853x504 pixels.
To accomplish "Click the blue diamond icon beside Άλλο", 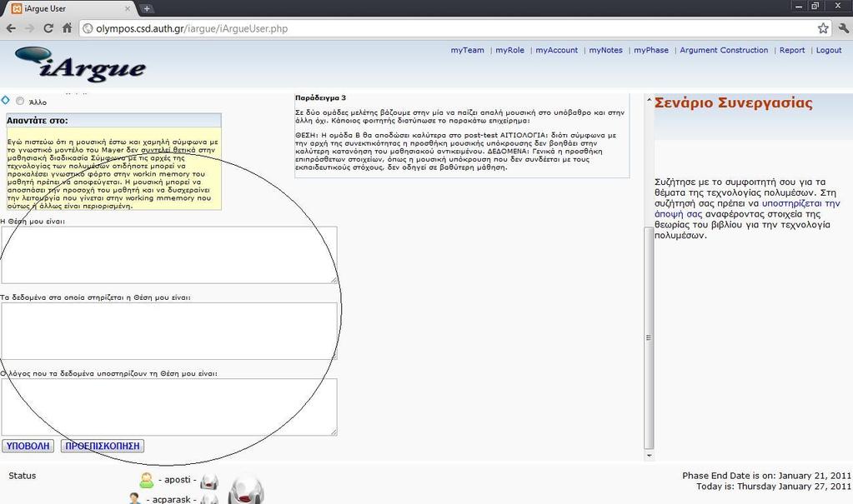I will pos(6,100).
